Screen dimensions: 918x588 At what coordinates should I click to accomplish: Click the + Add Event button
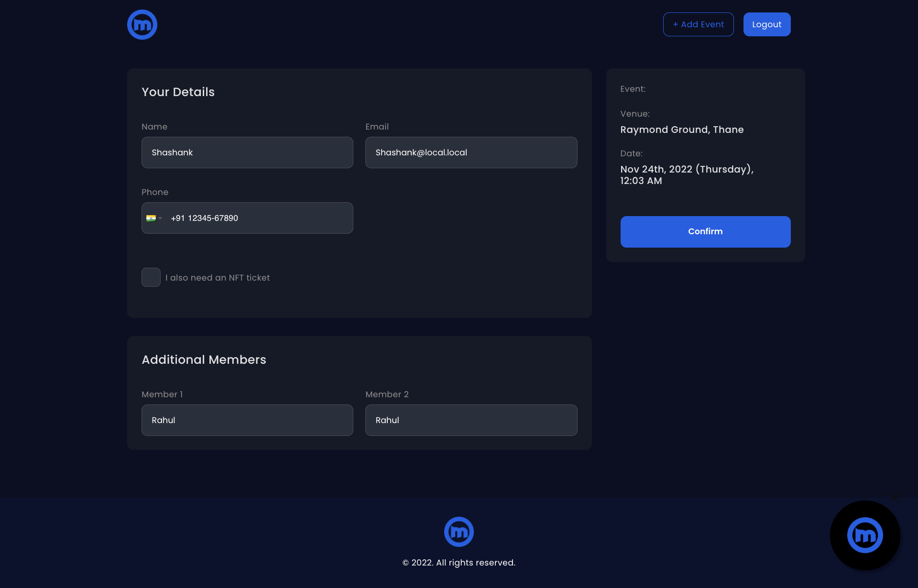tap(698, 24)
